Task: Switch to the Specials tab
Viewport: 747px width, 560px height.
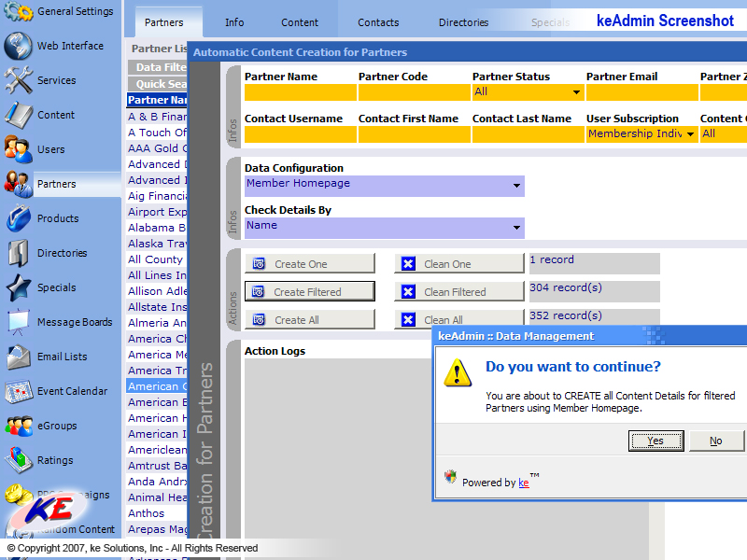Action: coord(550,22)
